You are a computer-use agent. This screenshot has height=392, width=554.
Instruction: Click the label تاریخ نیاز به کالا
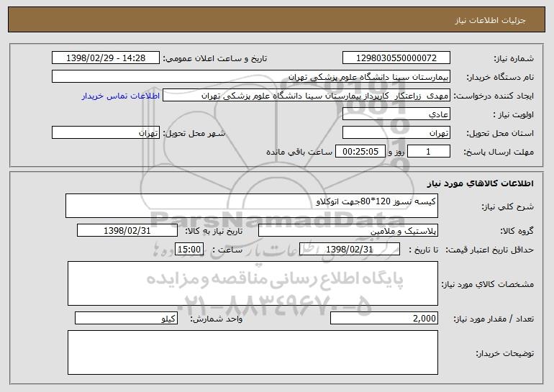[x=214, y=232]
